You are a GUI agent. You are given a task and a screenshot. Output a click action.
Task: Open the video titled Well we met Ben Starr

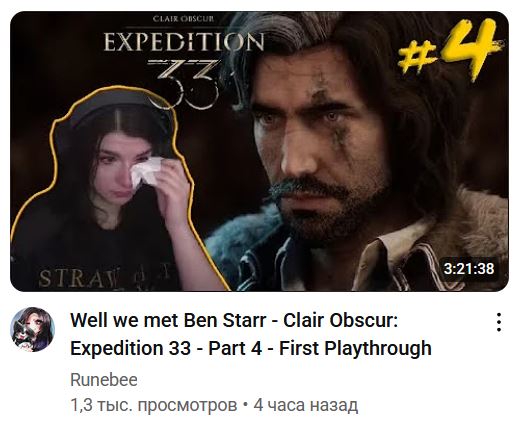[x=251, y=334]
